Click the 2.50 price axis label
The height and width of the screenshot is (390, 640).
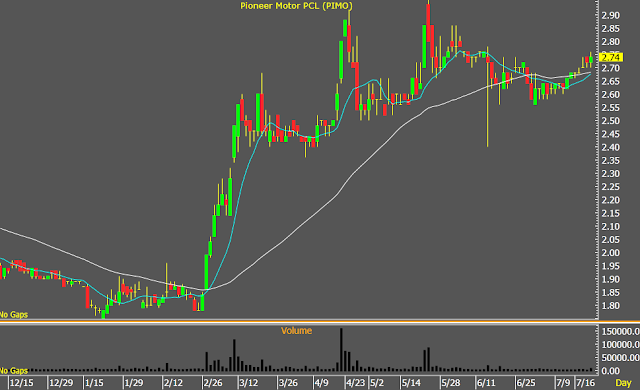coord(610,121)
